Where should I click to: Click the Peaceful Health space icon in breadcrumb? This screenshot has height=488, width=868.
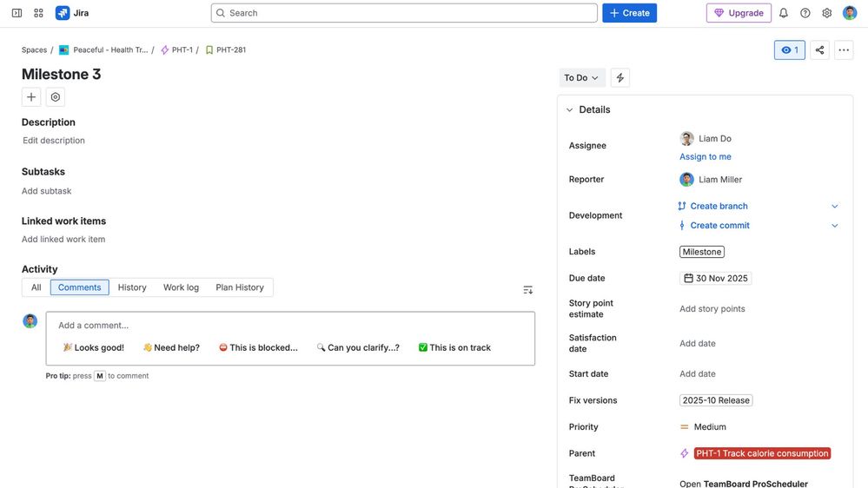63,49
